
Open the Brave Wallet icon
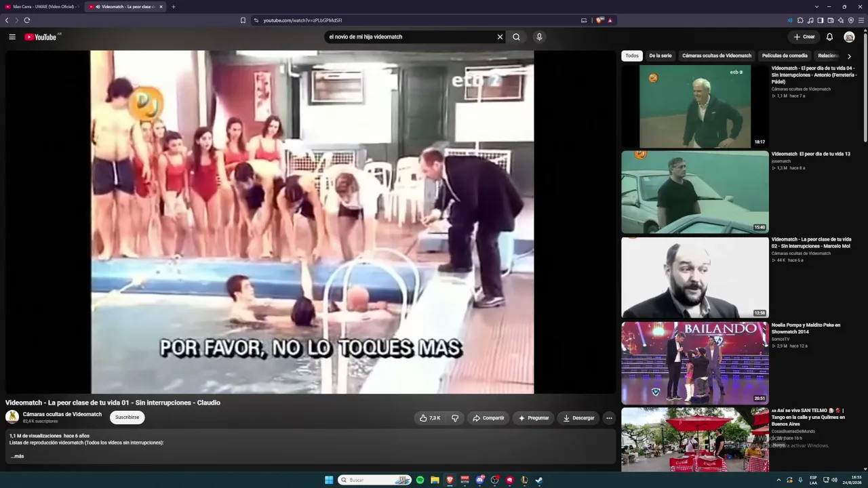pos(831,20)
